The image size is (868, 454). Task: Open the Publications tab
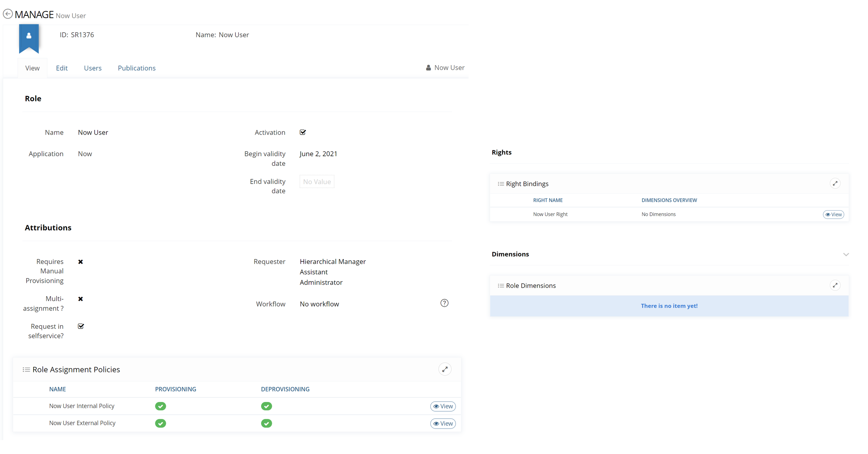tap(137, 68)
